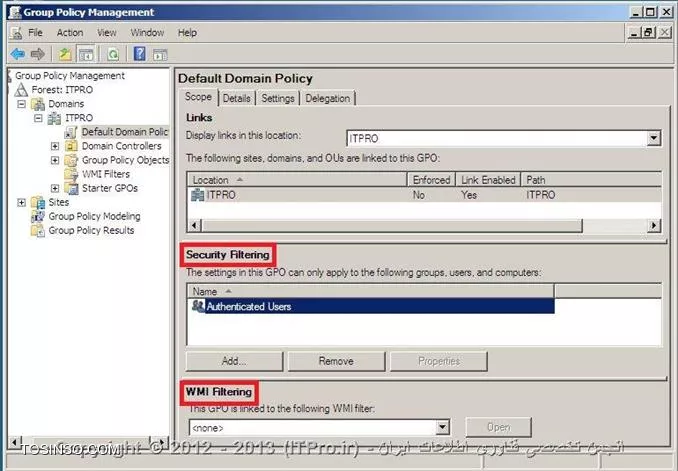Viewport: 678px width, 471px height.
Task: Click the Forest: ITPRO icon
Action: [21, 90]
